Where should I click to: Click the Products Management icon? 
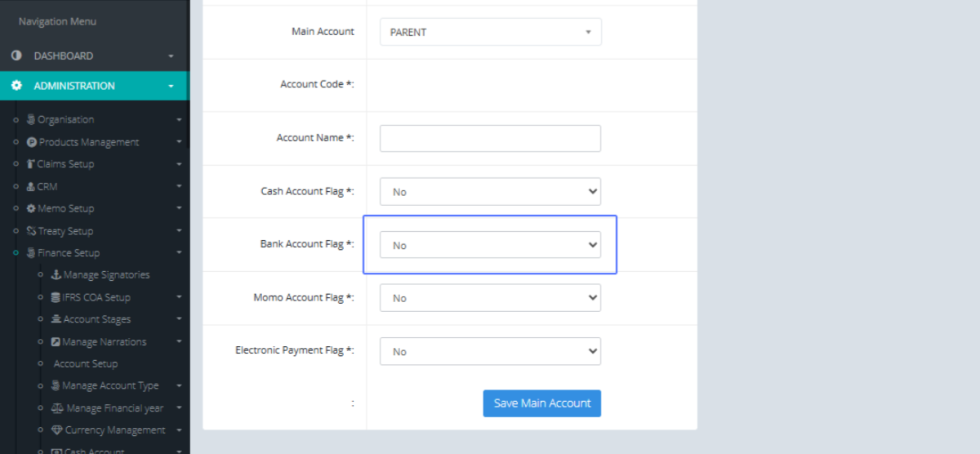[32, 142]
